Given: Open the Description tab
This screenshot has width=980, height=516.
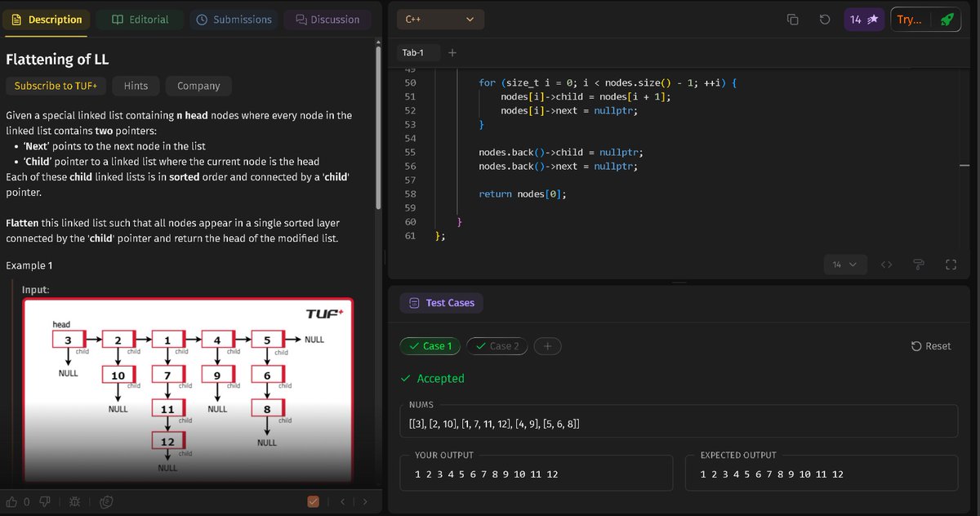Looking at the screenshot, I should (47, 20).
